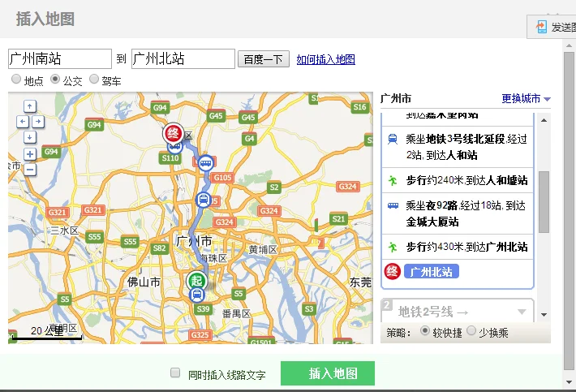Click 百度一下 search button

pyautogui.click(x=264, y=59)
